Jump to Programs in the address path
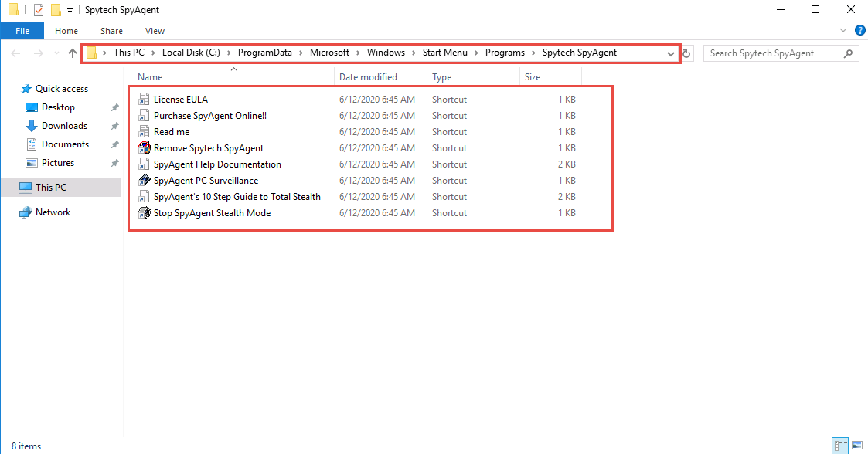868x454 pixels. pyautogui.click(x=505, y=53)
